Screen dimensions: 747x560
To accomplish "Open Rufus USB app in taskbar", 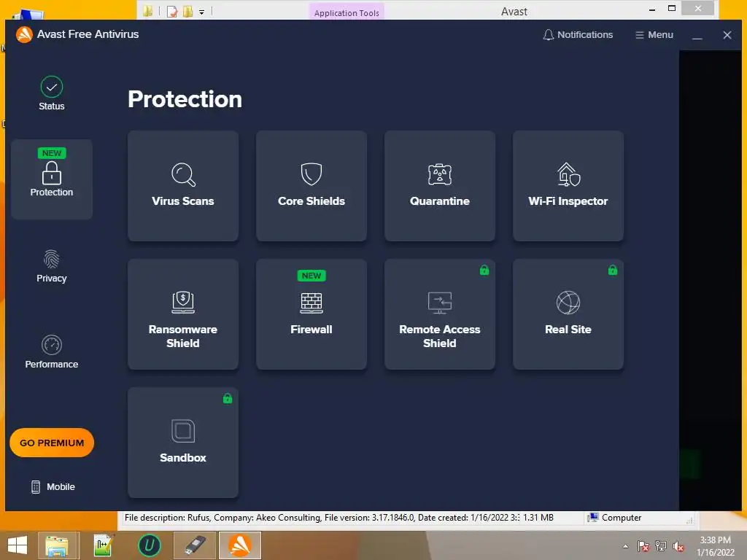I will pos(194,545).
